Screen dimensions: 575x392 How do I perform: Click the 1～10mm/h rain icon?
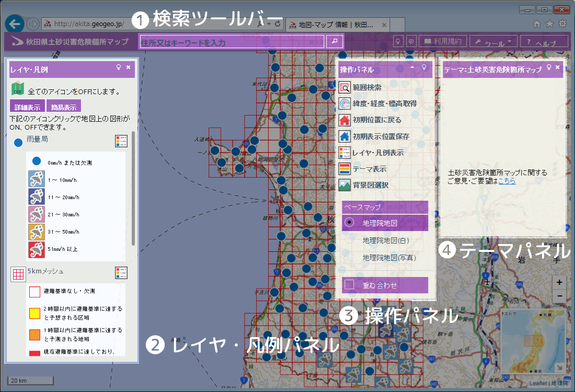(37, 179)
